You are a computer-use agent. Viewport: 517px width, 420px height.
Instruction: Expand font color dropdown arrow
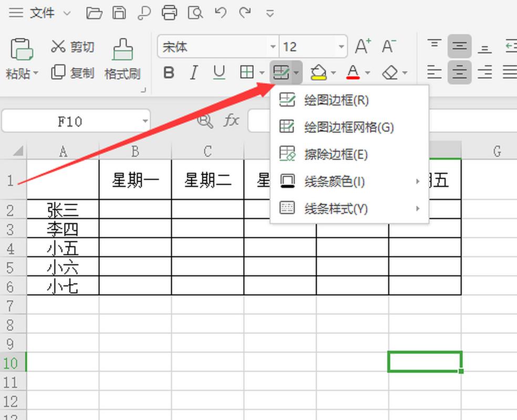click(x=368, y=72)
